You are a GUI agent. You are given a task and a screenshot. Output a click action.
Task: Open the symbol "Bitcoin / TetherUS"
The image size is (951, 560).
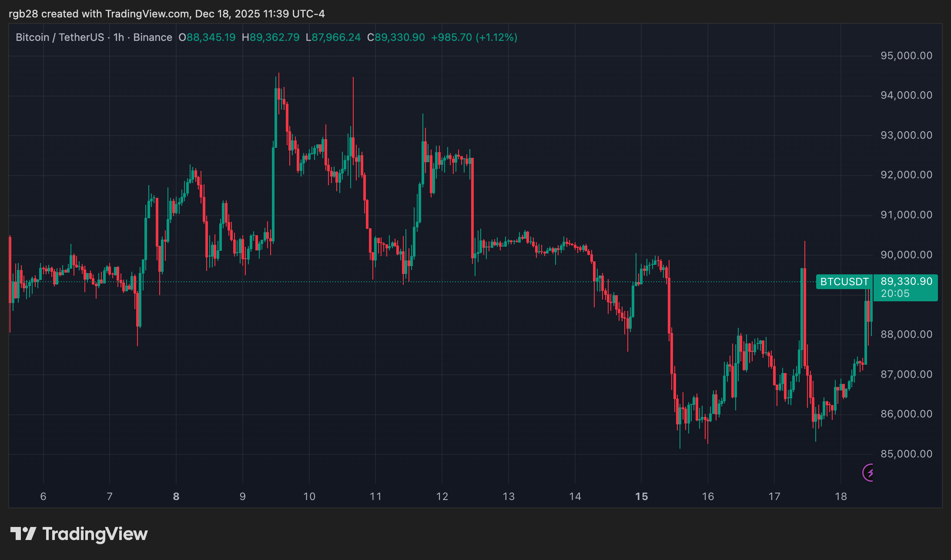(x=60, y=37)
